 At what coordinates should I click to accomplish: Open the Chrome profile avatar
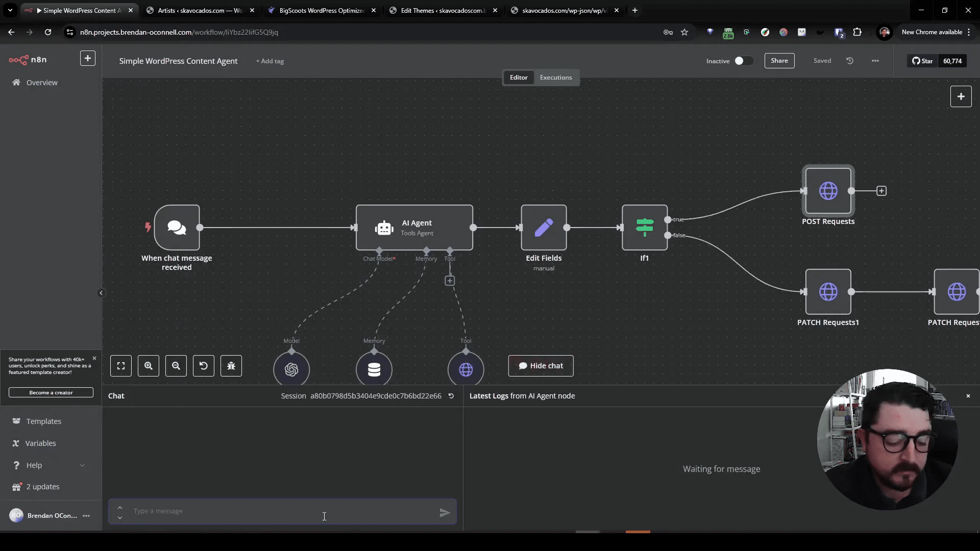point(885,32)
